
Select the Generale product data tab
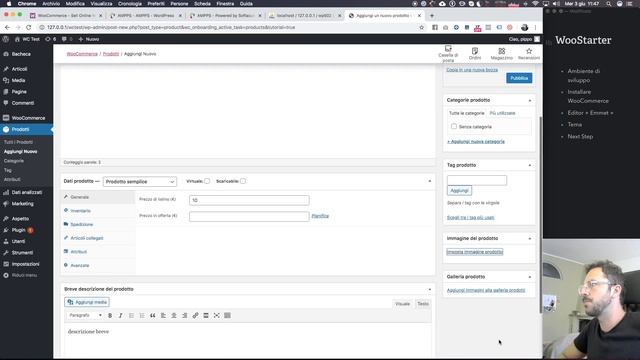(x=98, y=197)
